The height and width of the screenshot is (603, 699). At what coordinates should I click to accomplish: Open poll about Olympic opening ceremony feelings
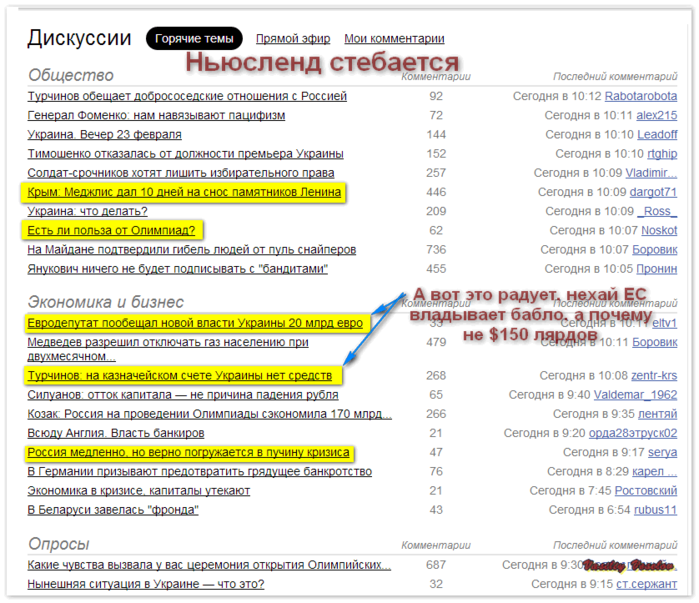point(209,565)
